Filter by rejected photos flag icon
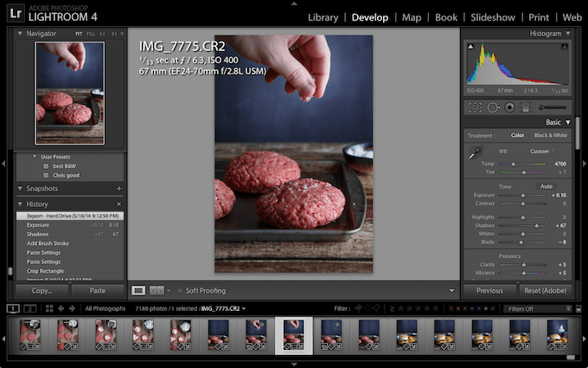This screenshot has height=368, width=588. click(376, 308)
